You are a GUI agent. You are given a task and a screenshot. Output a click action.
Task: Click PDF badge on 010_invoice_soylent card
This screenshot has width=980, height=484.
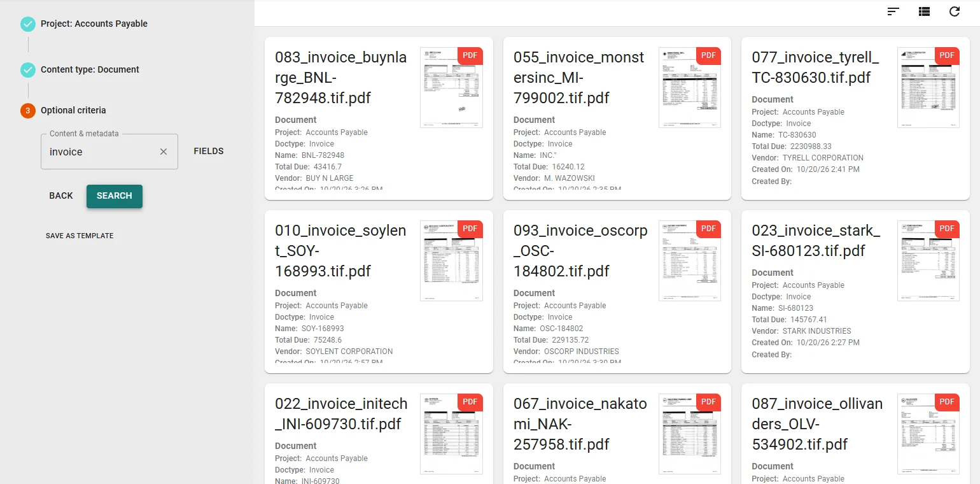(x=470, y=229)
